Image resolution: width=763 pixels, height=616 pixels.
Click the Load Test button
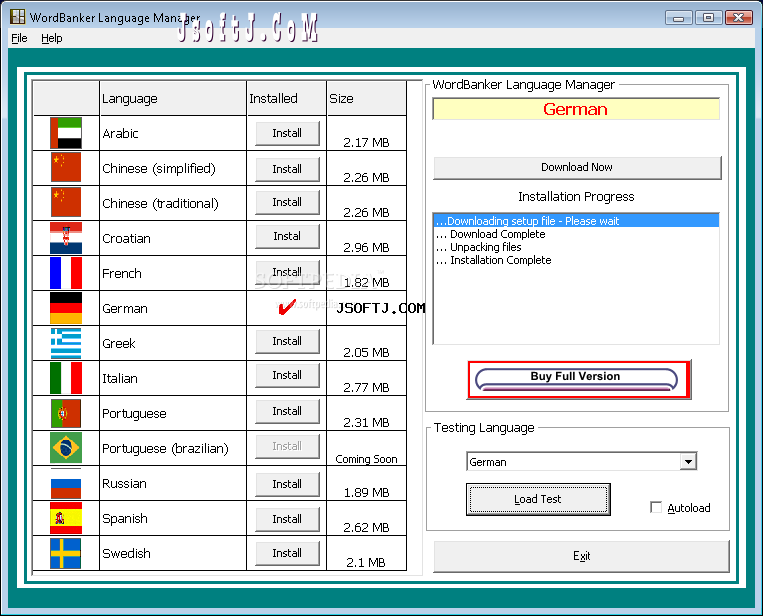[x=538, y=499]
